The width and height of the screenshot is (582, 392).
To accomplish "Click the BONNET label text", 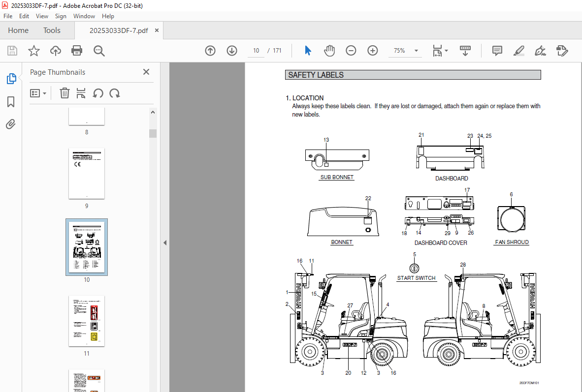I will coord(342,242).
